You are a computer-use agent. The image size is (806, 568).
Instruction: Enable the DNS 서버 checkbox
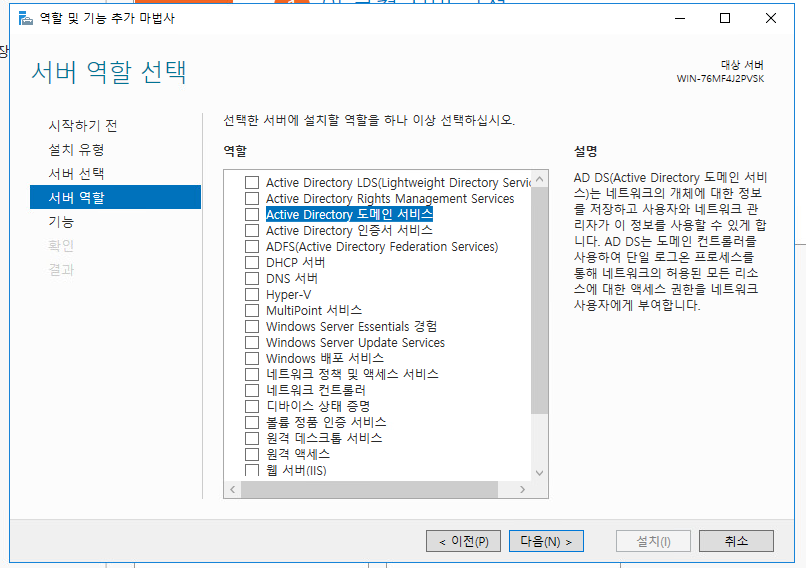(252, 279)
